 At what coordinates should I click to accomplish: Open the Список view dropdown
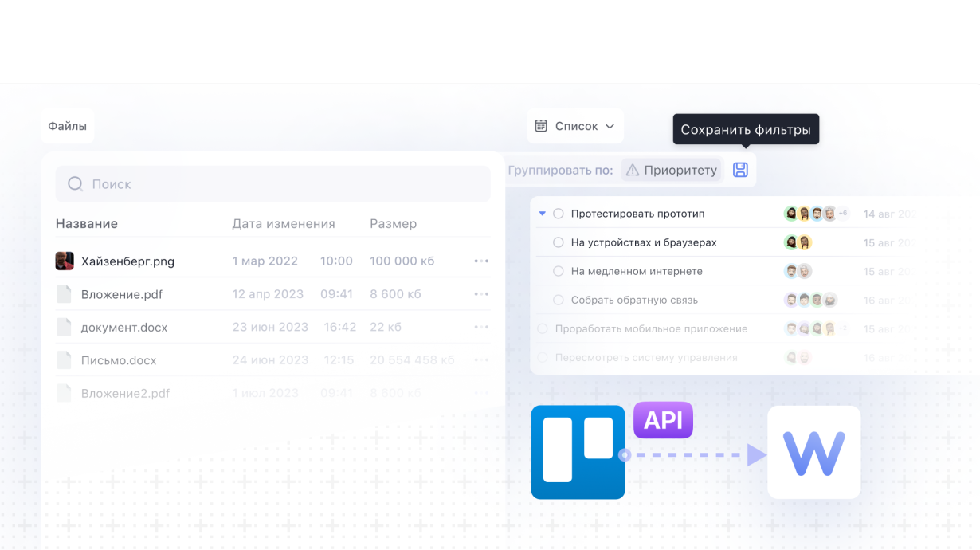[576, 125]
